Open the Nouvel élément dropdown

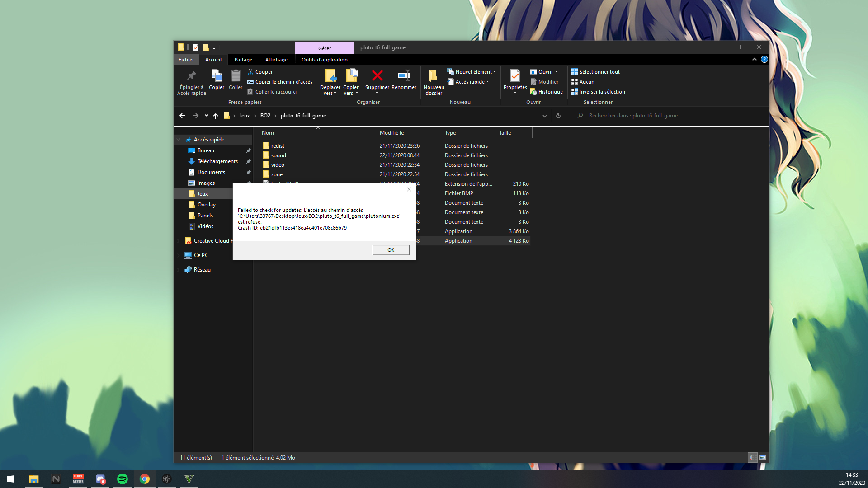pos(472,72)
